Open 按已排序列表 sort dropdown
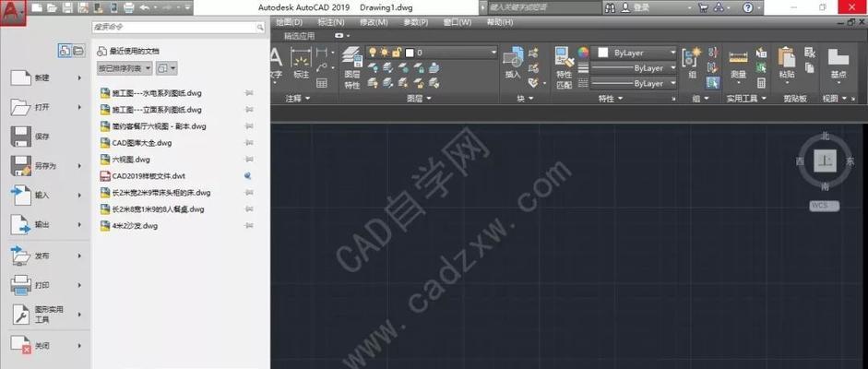Viewport: 868px width, 369px height. (x=125, y=68)
